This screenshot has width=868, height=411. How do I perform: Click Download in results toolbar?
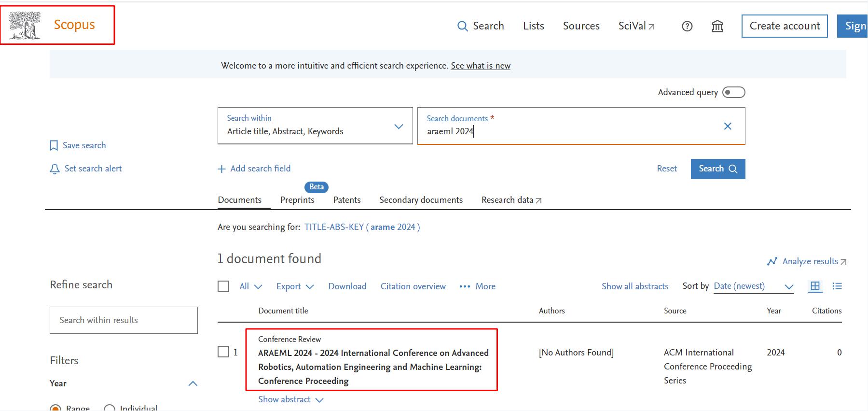point(347,286)
